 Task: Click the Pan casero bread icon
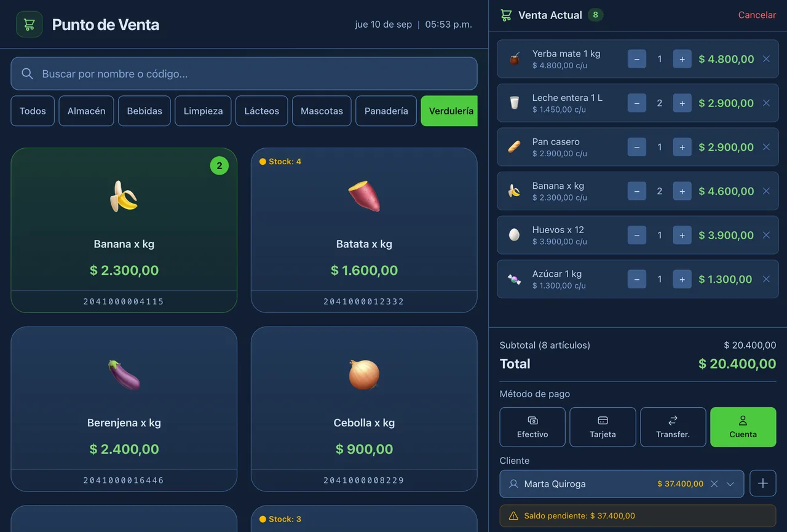point(514,147)
